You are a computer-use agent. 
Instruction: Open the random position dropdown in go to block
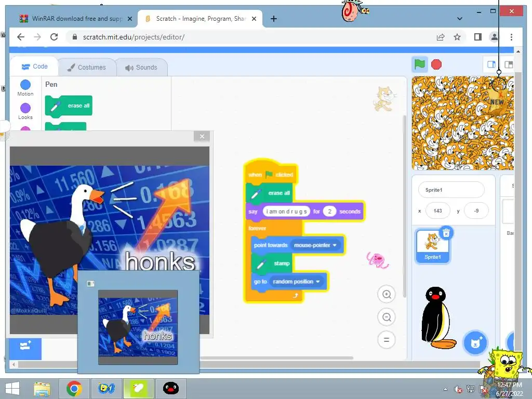point(296,282)
